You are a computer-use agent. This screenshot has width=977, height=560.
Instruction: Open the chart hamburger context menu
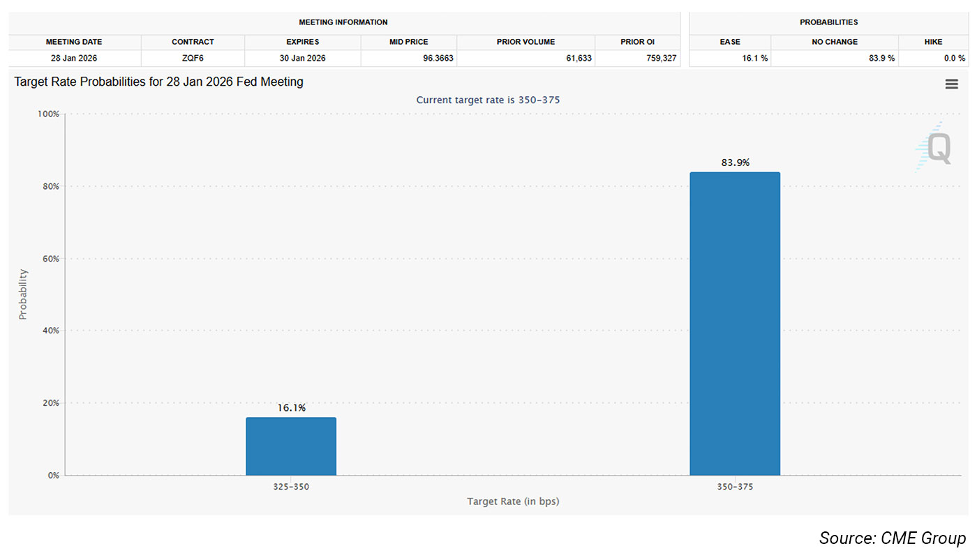[951, 84]
